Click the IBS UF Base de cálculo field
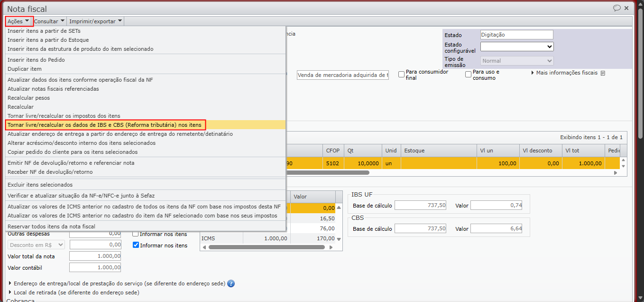The width and height of the screenshot is (644, 302). tap(421, 205)
